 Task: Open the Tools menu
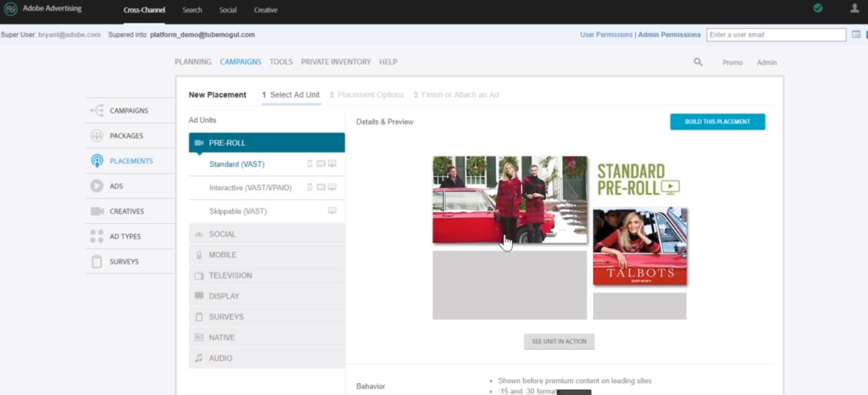[281, 62]
